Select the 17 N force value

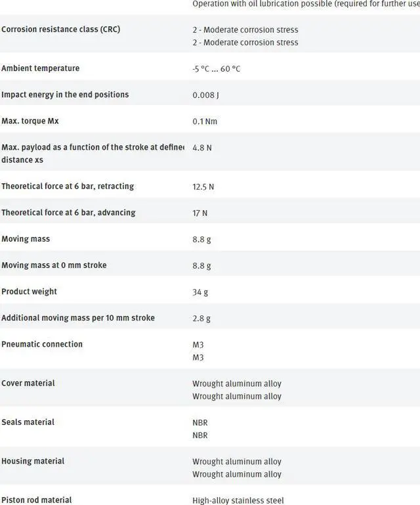point(199,213)
